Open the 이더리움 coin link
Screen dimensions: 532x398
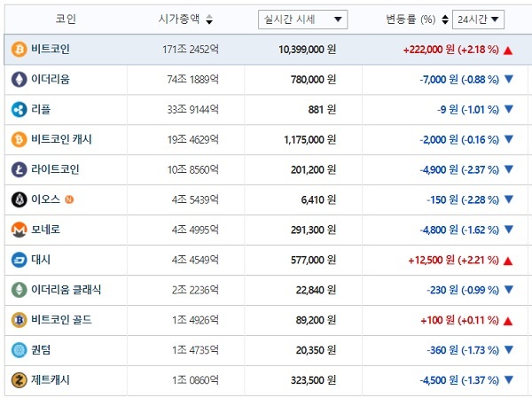pyautogui.click(x=51, y=80)
